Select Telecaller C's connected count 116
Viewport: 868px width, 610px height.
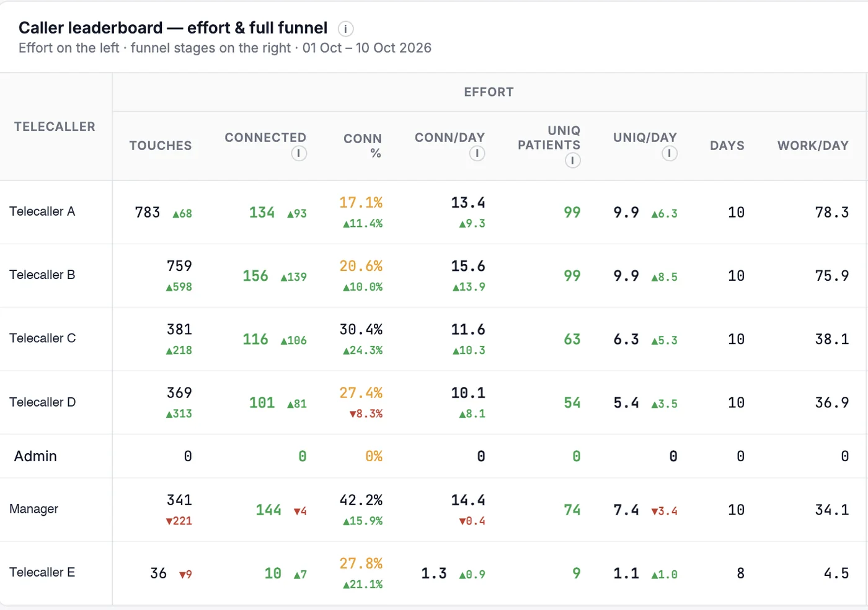(x=255, y=339)
